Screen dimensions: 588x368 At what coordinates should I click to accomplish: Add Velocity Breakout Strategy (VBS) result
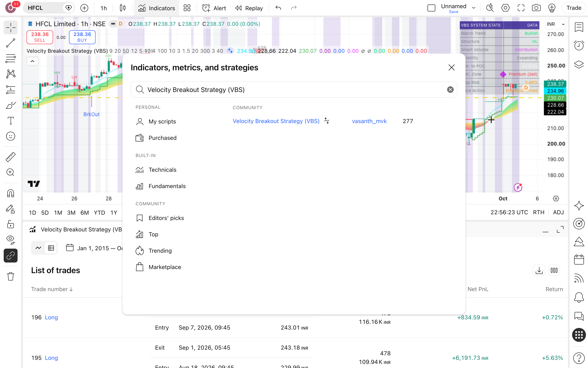point(276,121)
